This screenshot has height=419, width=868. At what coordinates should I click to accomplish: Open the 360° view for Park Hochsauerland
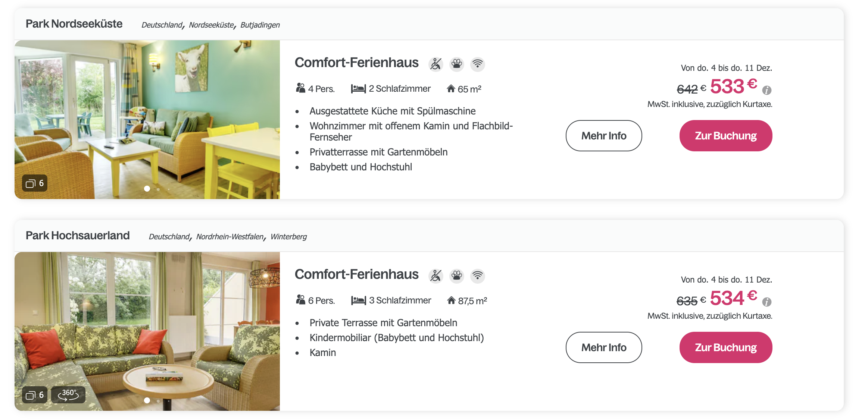(x=68, y=395)
